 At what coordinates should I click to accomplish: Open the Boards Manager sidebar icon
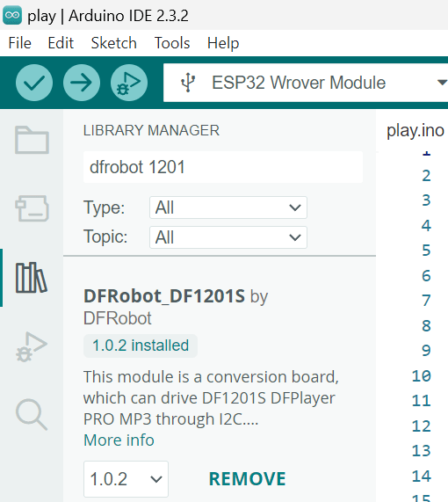[32, 208]
